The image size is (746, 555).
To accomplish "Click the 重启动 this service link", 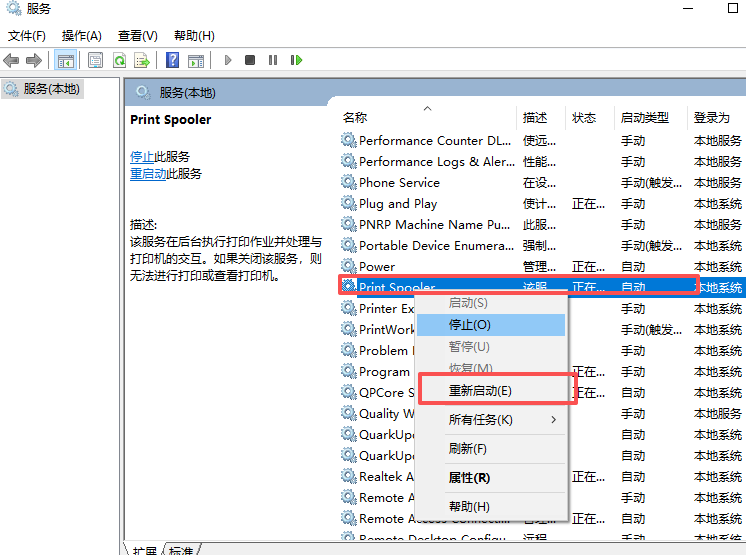I will (148, 174).
